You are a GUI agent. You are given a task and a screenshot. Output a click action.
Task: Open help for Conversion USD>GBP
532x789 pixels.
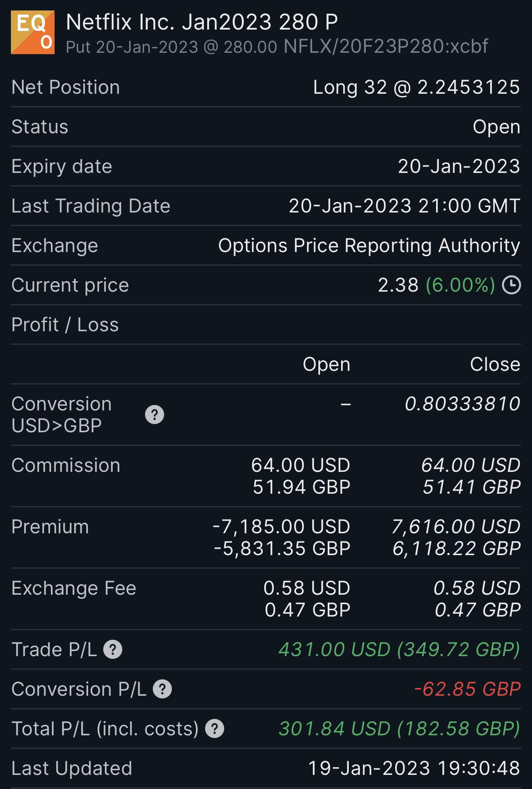coord(155,415)
